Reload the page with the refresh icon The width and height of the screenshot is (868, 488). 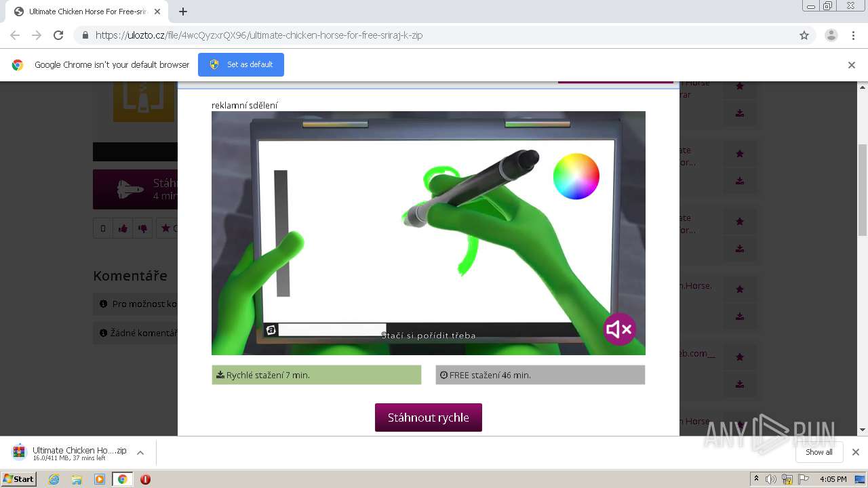tap(58, 35)
